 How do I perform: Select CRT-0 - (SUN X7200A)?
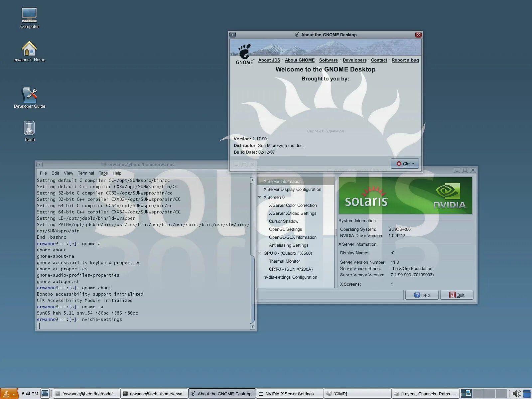tap(296, 269)
